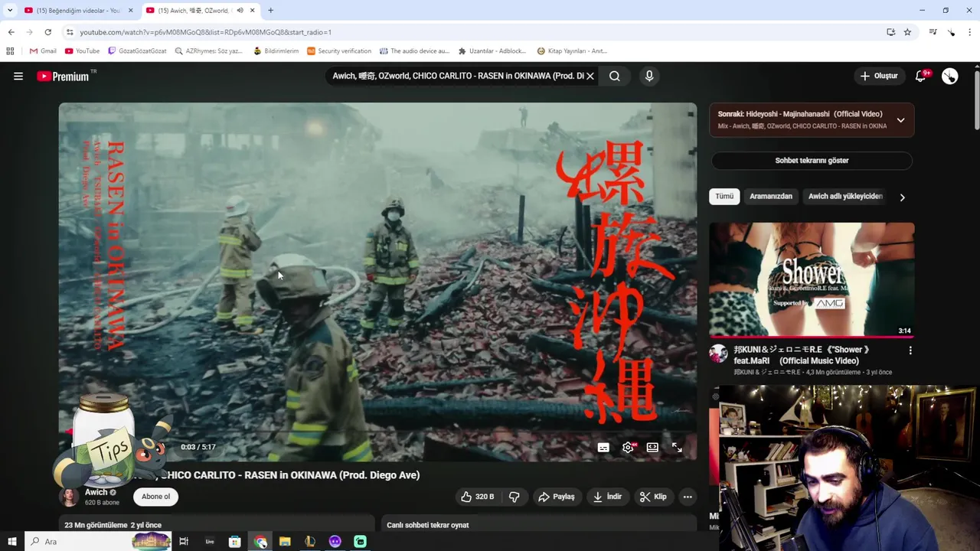Viewport: 980px width, 551px height.
Task: Open the Windows Start menu
Action: (x=11, y=542)
